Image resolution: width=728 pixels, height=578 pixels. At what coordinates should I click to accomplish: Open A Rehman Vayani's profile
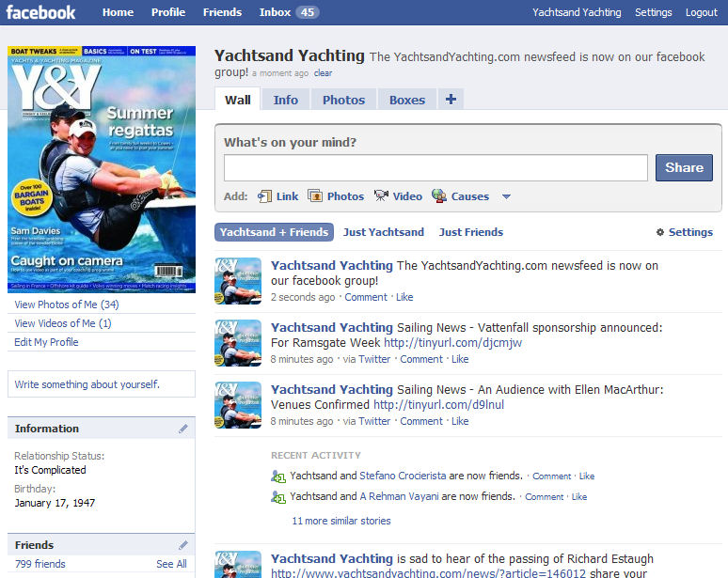click(400, 496)
